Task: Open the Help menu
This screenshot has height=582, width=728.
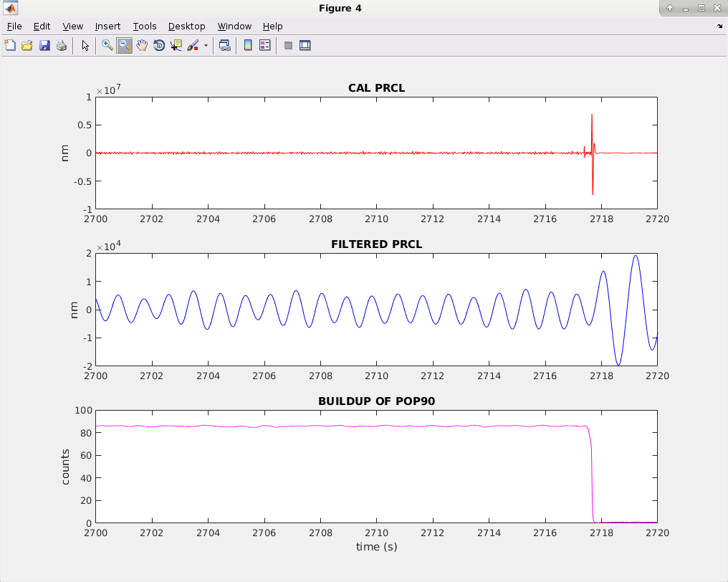Action: (272, 27)
